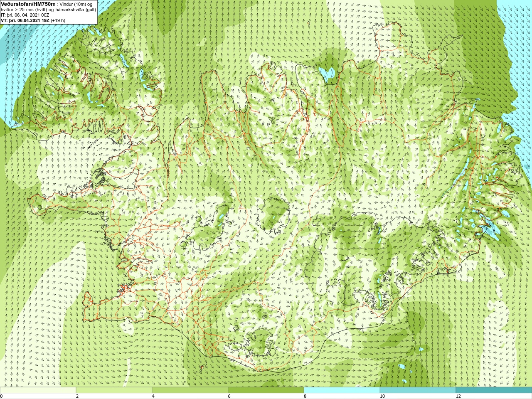The height and width of the screenshot is (399, 532).
Task: Click the legend value '2'
Action: click(x=77, y=396)
